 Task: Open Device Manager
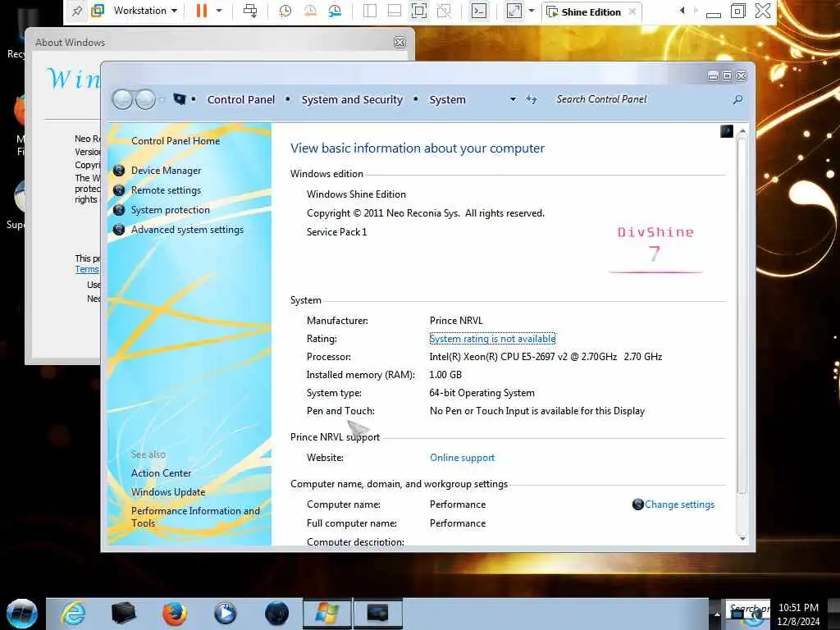[166, 171]
